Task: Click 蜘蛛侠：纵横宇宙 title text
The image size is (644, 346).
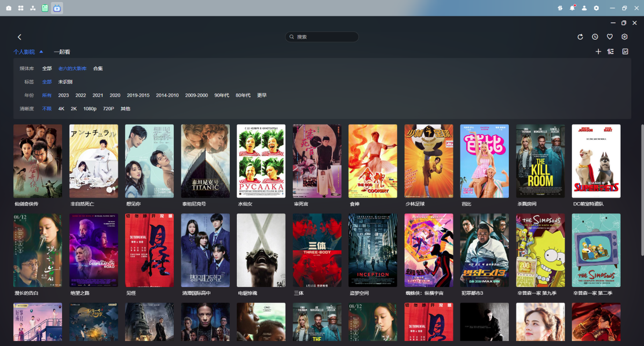Action: (x=424, y=293)
